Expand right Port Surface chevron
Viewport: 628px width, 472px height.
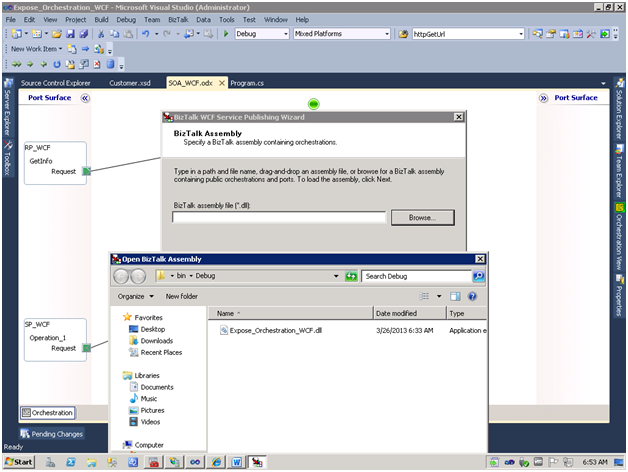pyautogui.click(x=543, y=98)
